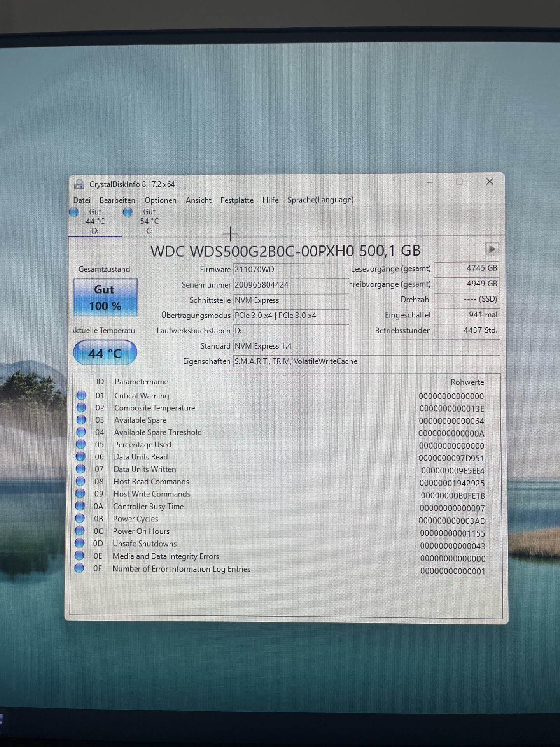Click the status dot for Data Units Read
The image size is (560, 747).
[x=80, y=457]
